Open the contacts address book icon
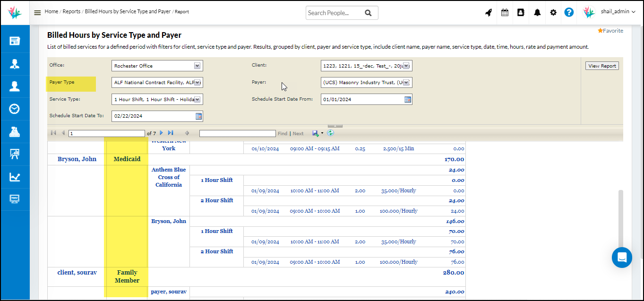The image size is (644, 301). [x=521, y=13]
